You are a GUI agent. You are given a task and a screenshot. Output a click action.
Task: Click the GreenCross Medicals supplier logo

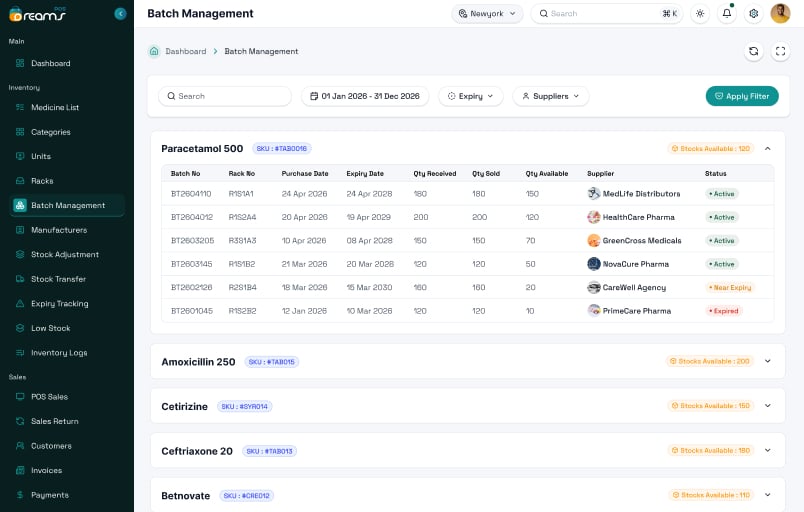594,240
